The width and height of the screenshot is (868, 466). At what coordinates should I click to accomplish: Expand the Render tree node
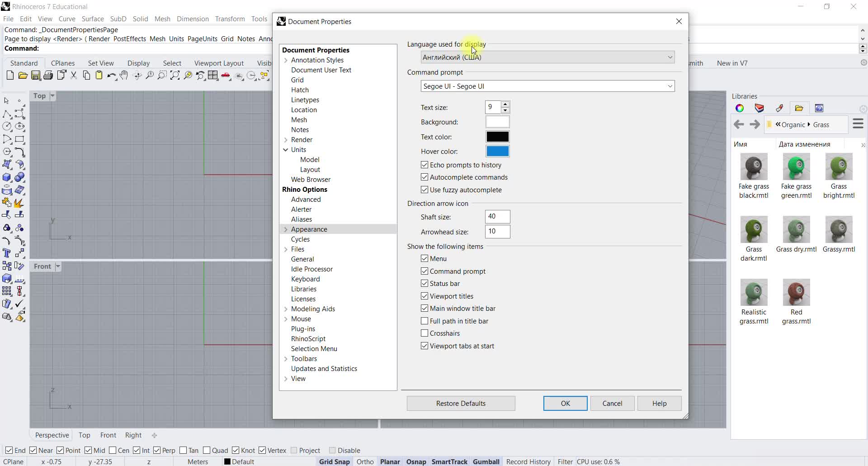click(286, 140)
